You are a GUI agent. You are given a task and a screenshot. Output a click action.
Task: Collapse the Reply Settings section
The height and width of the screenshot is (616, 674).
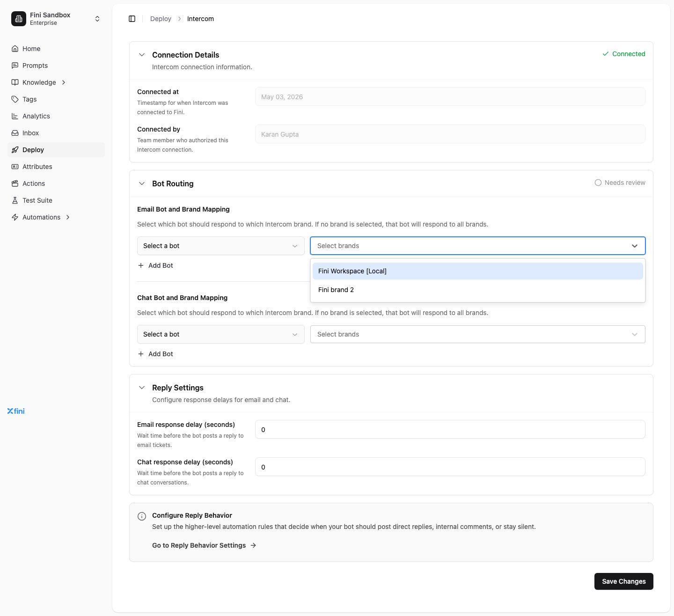coord(142,388)
